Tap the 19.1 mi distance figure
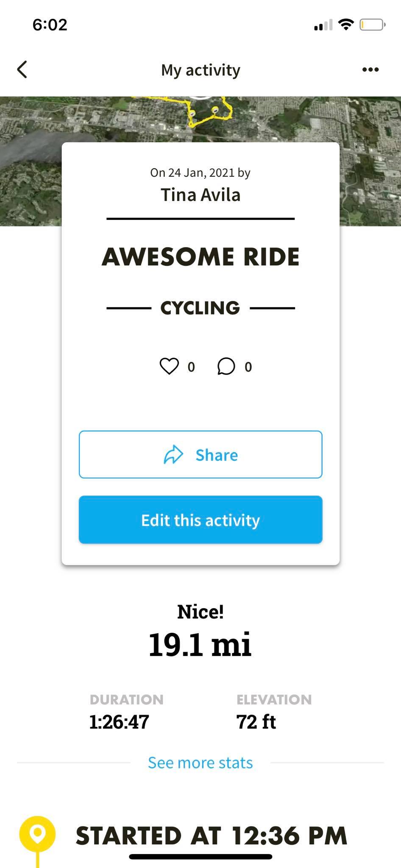The width and height of the screenshot is (401, 868). point(200,644)
